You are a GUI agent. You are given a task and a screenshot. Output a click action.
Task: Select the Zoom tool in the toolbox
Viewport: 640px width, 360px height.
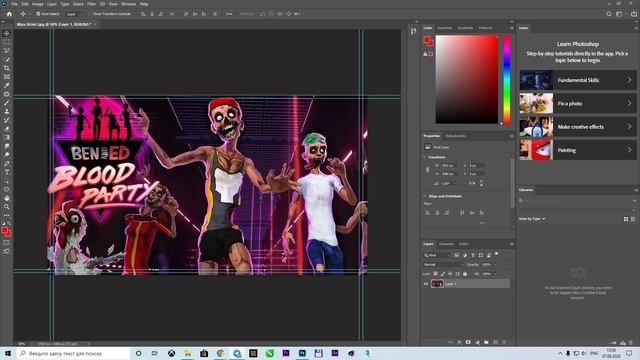7,207
